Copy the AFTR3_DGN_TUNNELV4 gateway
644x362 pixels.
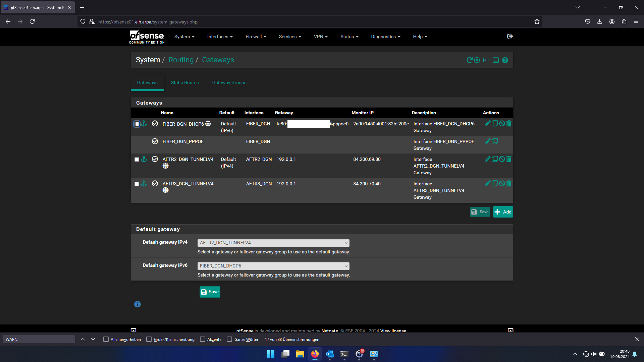pyautogui.click(x=495, y=184)
